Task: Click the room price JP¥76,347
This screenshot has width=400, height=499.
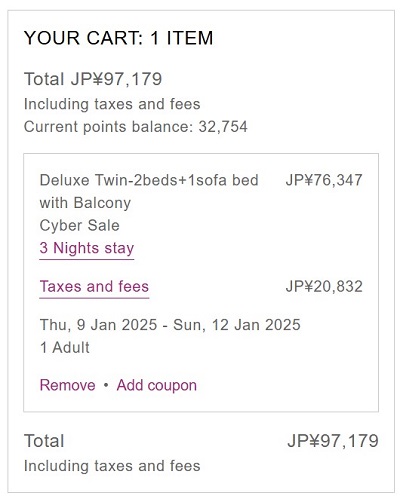Action: 324,180
